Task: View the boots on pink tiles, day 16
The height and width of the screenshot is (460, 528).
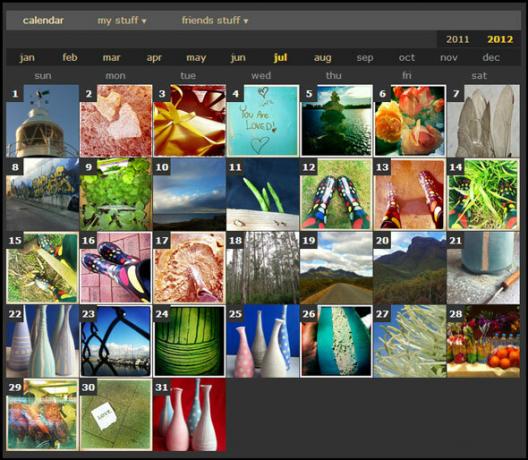Action: pos(116,268)
